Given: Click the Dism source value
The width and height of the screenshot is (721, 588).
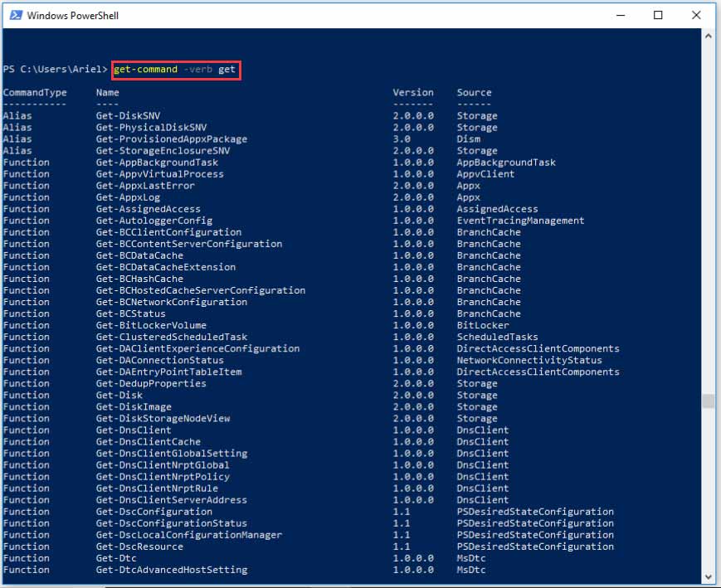Looking at the screenshot, I should click(469, 138).
